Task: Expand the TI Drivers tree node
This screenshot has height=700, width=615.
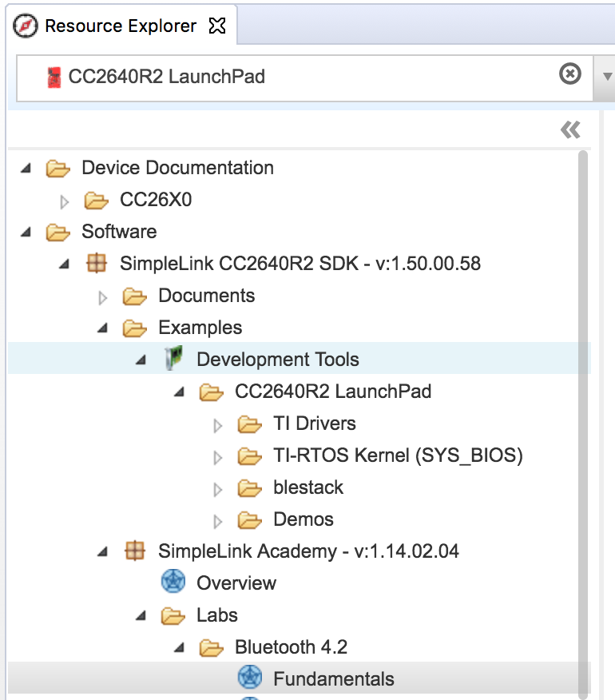Action: pyautogui.click(x=218, y=423)
